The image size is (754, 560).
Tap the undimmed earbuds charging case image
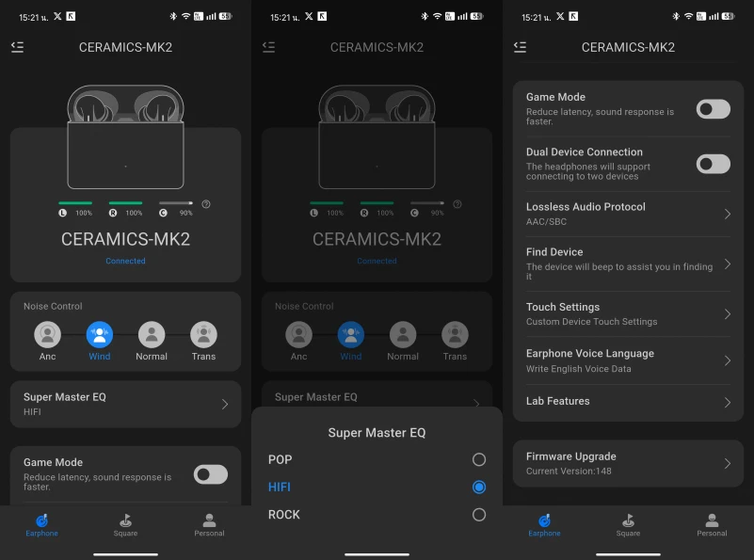click(125, 137)
